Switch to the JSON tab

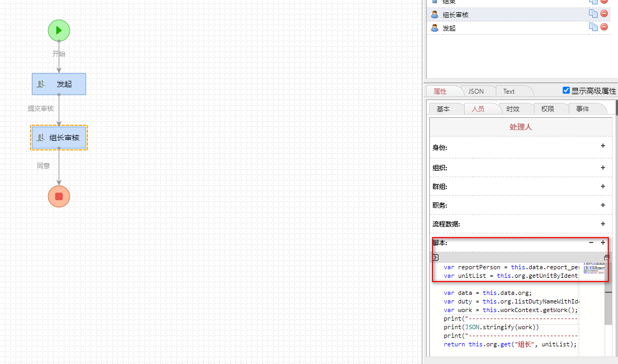click(476, 92)
